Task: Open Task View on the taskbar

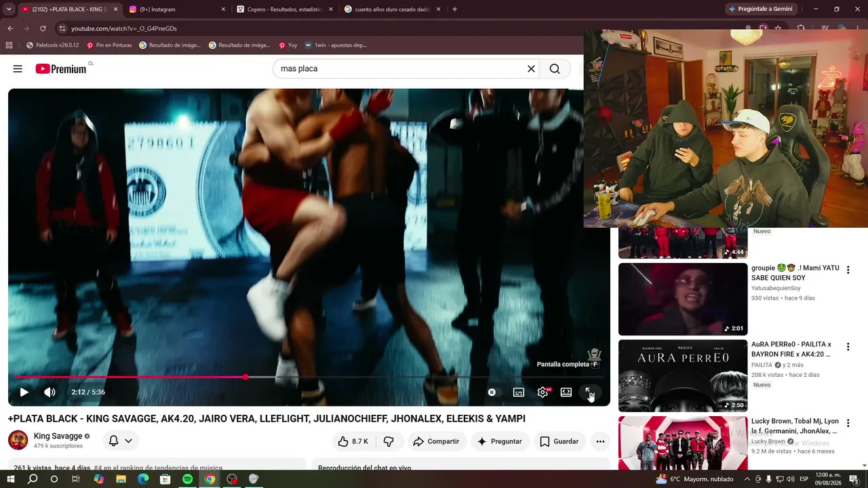Action: pos(76,479)
